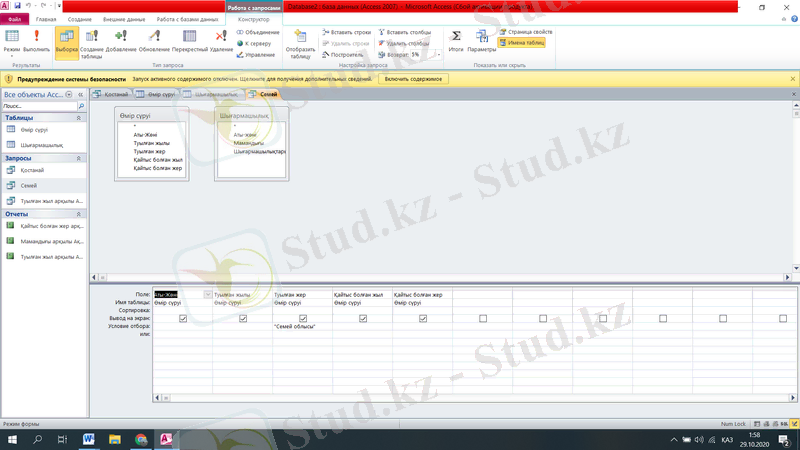Open query Параметры dialog

[x=482, y=41]
